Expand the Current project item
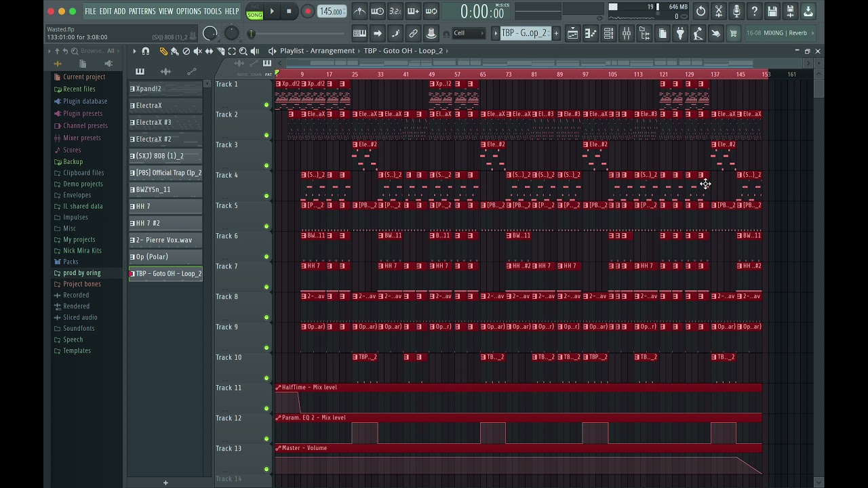This screenshot has width=868, height=488. (x=84, y=77)
